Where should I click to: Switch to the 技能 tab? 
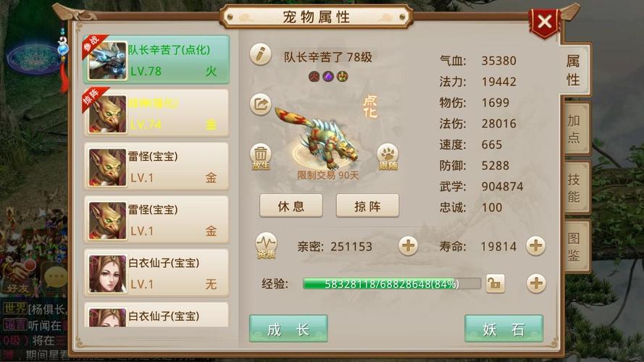point(575,188)
